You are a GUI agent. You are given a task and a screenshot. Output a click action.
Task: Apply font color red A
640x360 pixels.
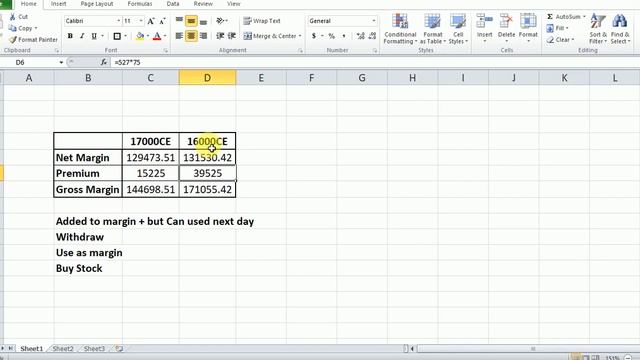point(157,36)
